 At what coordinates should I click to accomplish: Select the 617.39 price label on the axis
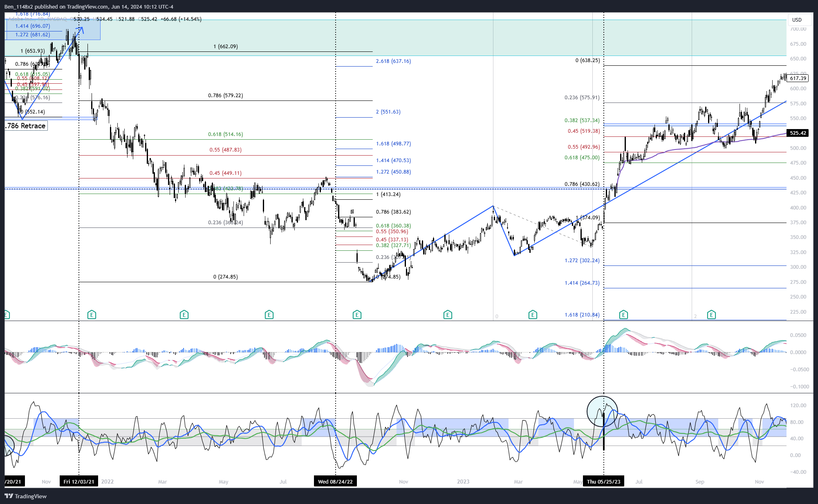[798, 78]
